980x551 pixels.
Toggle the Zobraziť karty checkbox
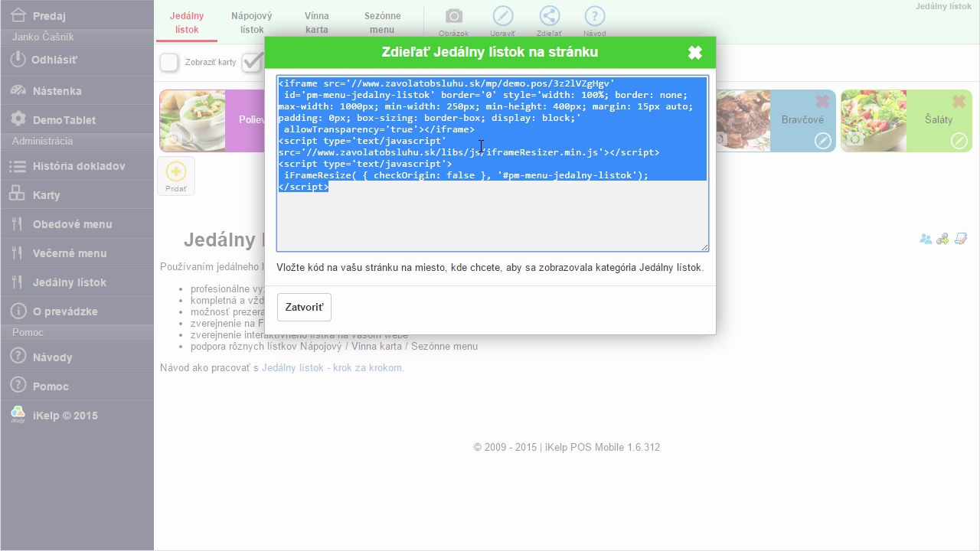tap(169, 62)
